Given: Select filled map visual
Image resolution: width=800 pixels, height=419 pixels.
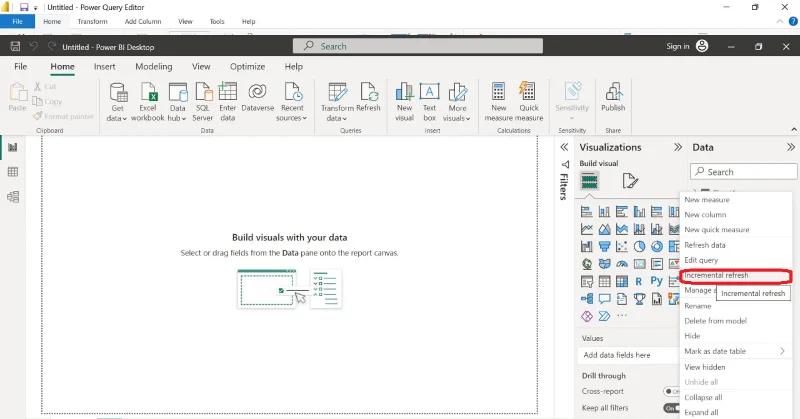Looking at the screenshot, I should pyautogui.click(x=604, y=264).
